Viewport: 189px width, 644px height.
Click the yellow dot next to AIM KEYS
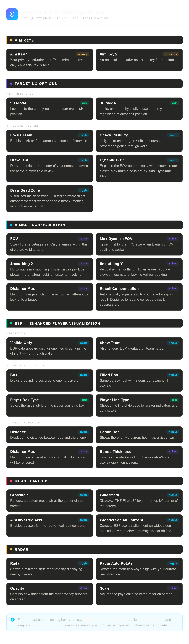pos(11,40)
